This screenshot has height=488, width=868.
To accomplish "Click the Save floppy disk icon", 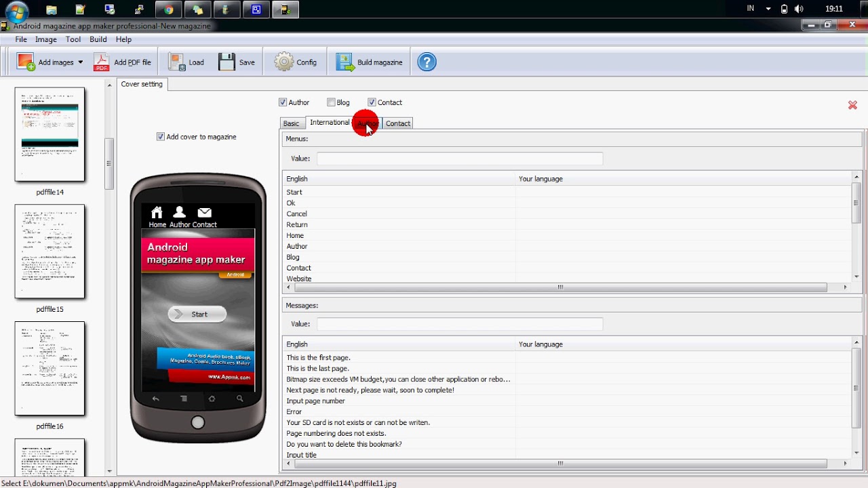I will (226, 62).
